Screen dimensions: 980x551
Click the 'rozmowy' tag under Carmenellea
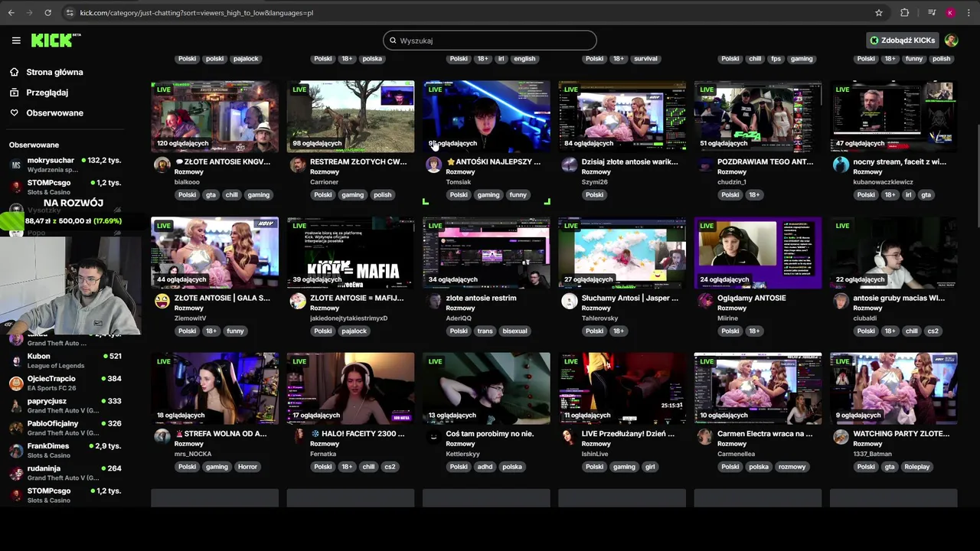click(792, 467)
